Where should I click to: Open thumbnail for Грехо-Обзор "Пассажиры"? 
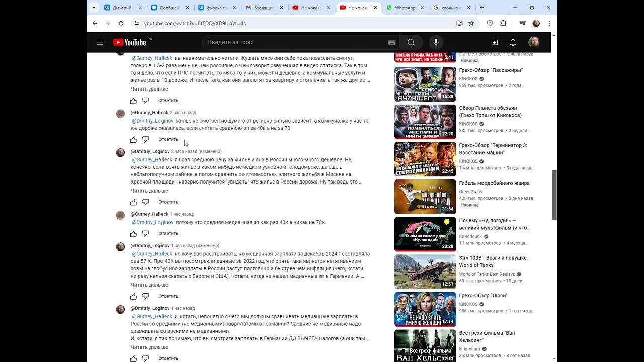click(425, 84)
